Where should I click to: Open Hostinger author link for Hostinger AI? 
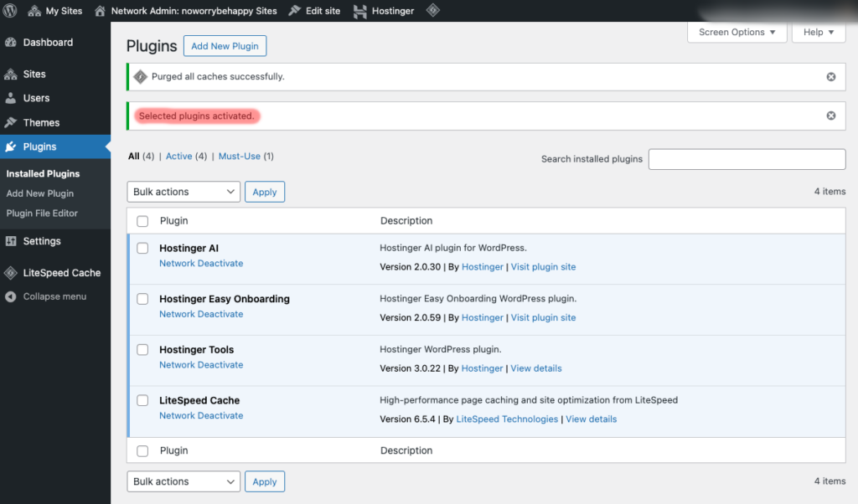click(482, 267)
